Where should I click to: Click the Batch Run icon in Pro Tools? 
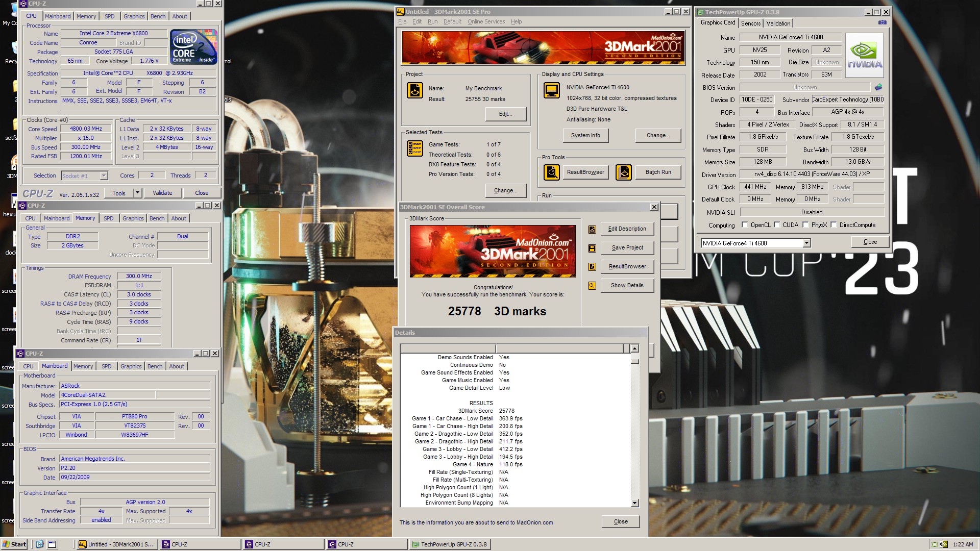[623, 172]
